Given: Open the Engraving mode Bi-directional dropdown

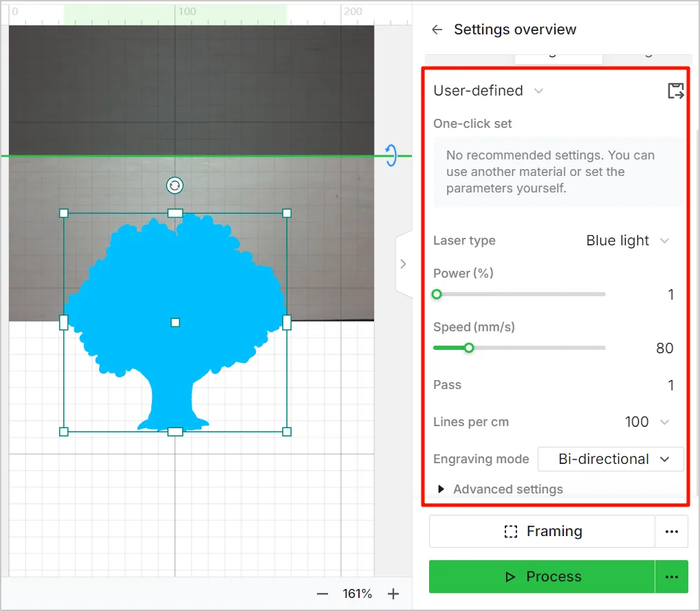Looking at the screenshot, I should coord(611,459).
